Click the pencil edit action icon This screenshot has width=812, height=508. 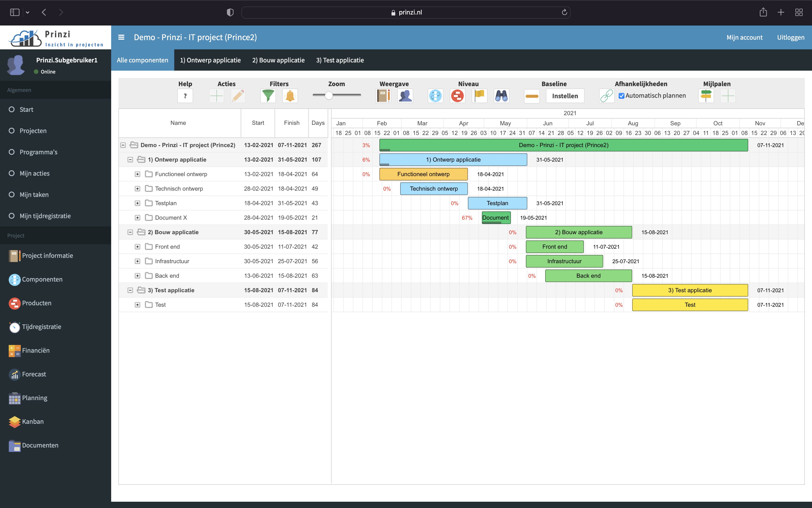click(x=238, y=96)
